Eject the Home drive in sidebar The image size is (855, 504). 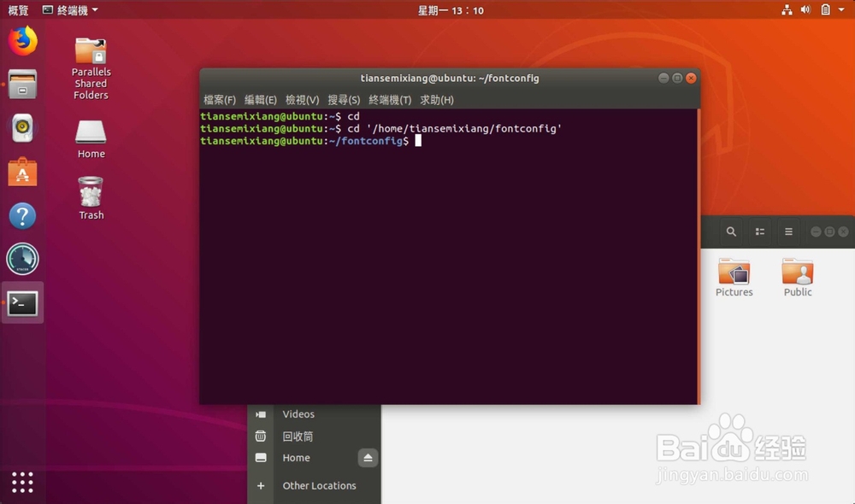(368, 458)
